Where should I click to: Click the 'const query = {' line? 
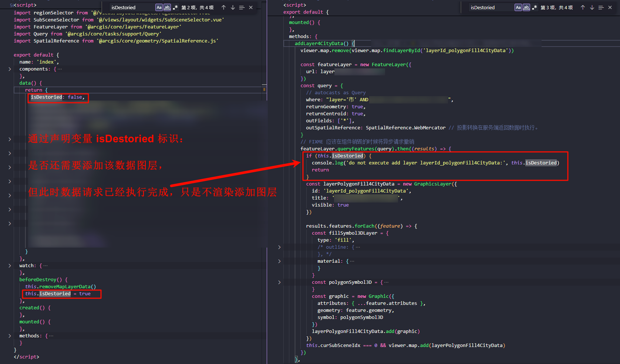322,86
